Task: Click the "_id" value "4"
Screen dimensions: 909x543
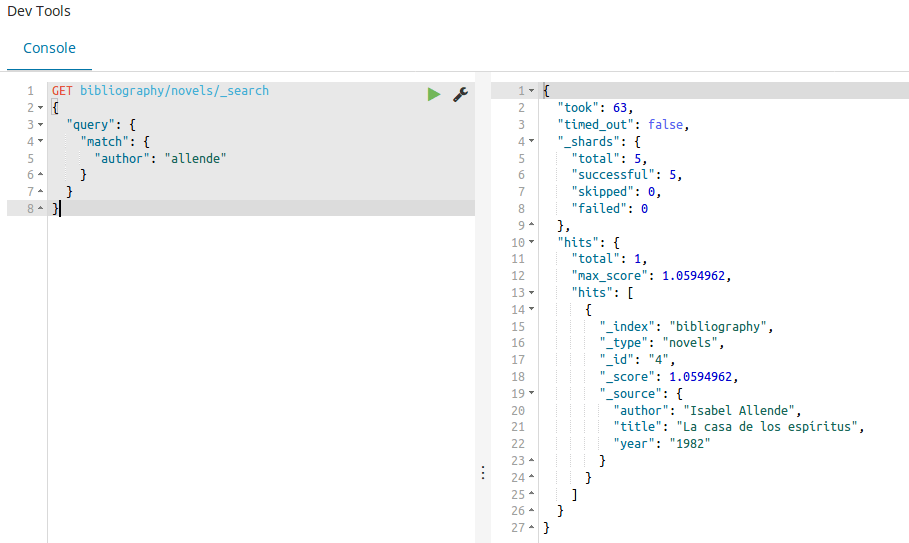Action: click(659, 360)
